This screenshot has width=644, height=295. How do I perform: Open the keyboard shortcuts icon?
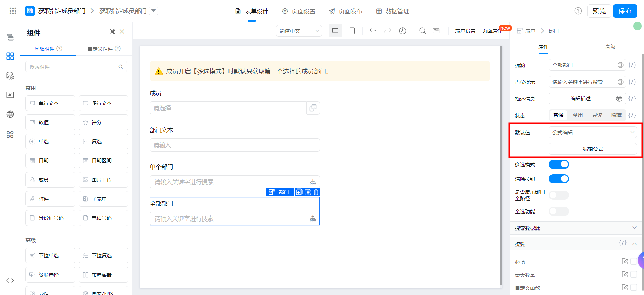[436, 31]
